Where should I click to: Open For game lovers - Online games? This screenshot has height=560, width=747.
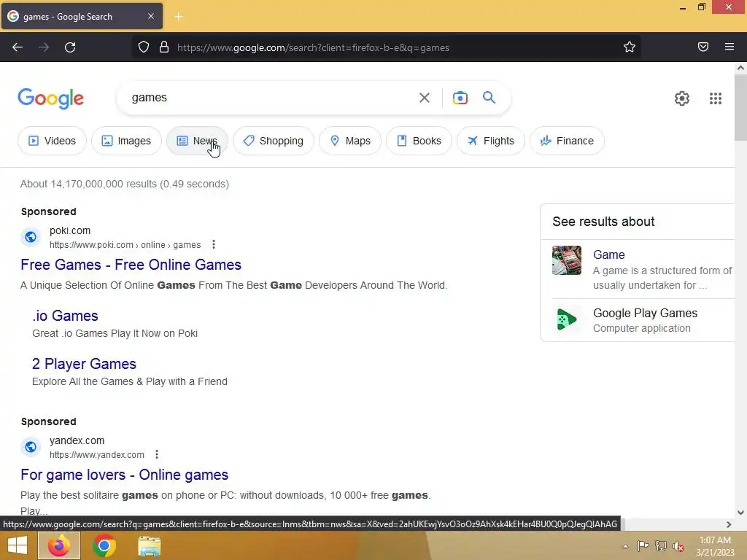124,475
